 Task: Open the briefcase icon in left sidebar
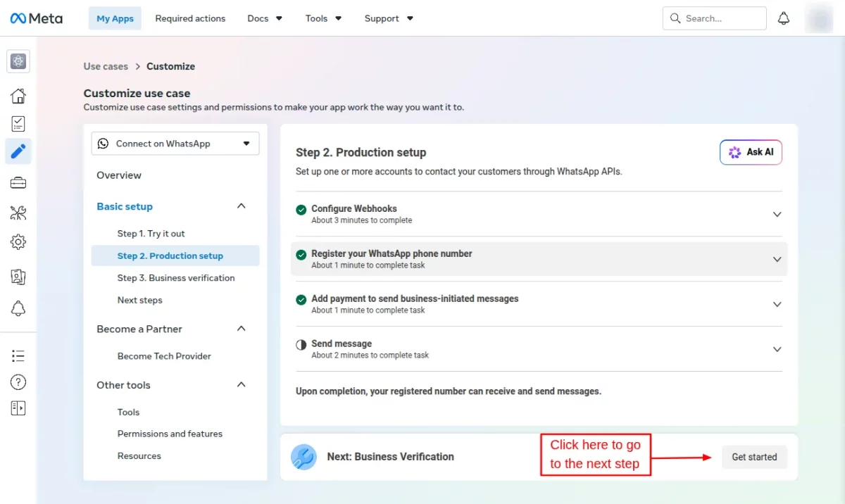18,183
